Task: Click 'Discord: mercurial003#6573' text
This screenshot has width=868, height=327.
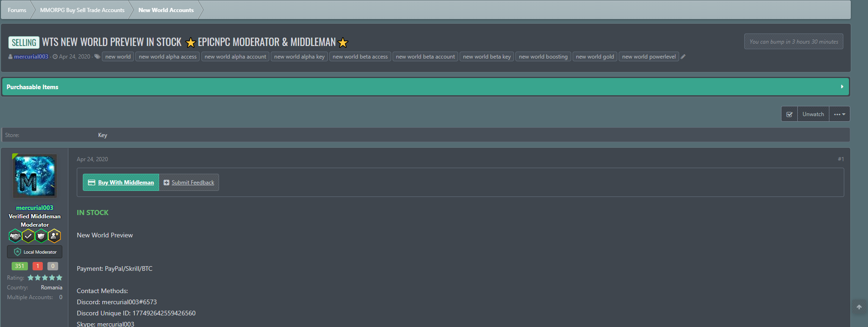Action: (117, 302)
